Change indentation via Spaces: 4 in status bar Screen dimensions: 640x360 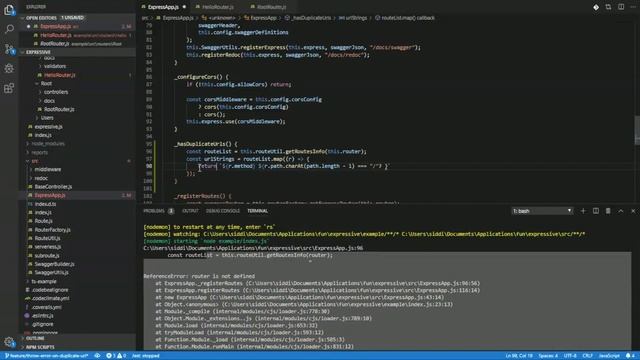pos(548,356)
